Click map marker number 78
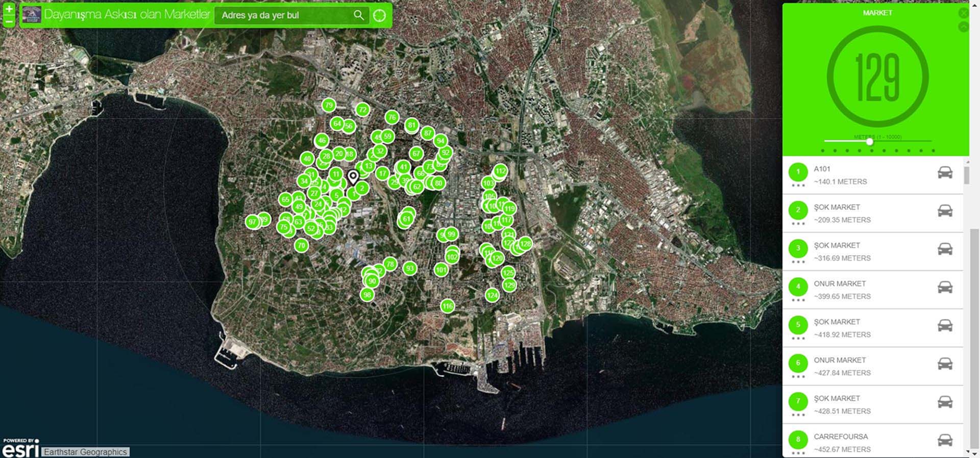980x458 pixels. click(390, 264)
